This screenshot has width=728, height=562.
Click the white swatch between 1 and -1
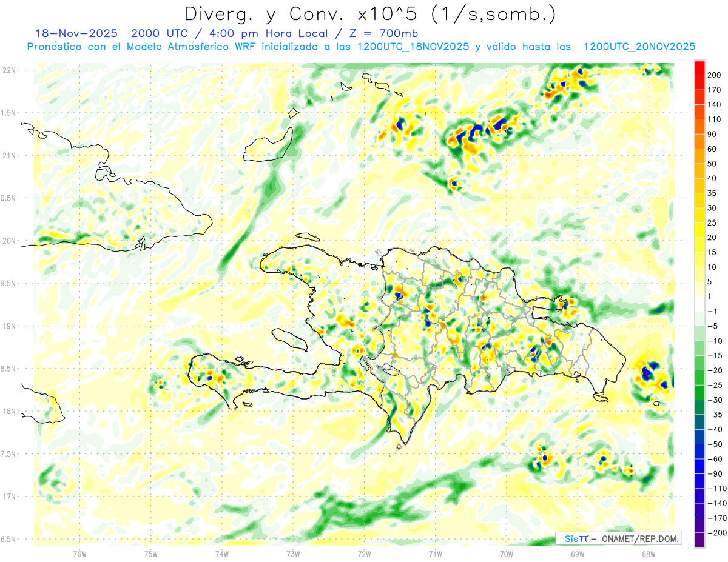tap(700, 304)
